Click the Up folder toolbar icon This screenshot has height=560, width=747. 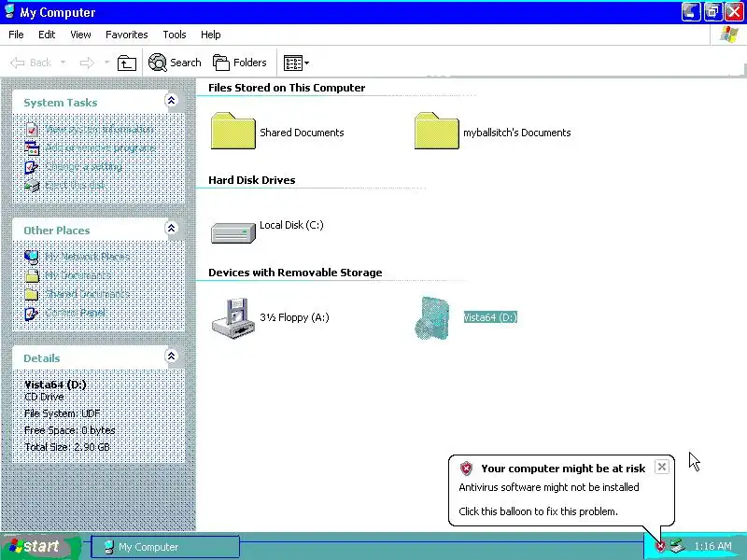pos(127,63)
